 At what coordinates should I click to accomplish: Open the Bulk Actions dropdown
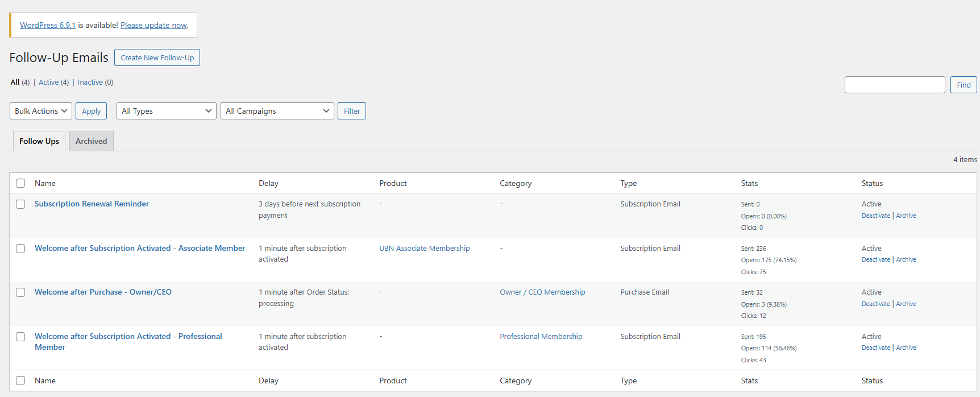[x=41, y=111]
